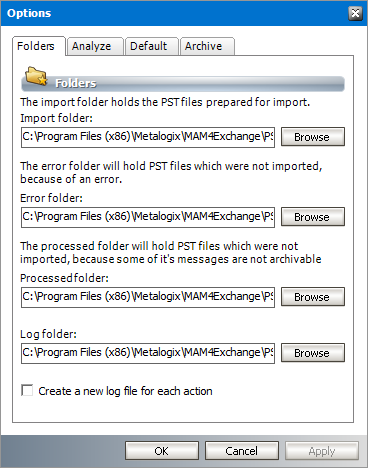
Task: Click inside the Import folder path field
Action: point(148,137)
